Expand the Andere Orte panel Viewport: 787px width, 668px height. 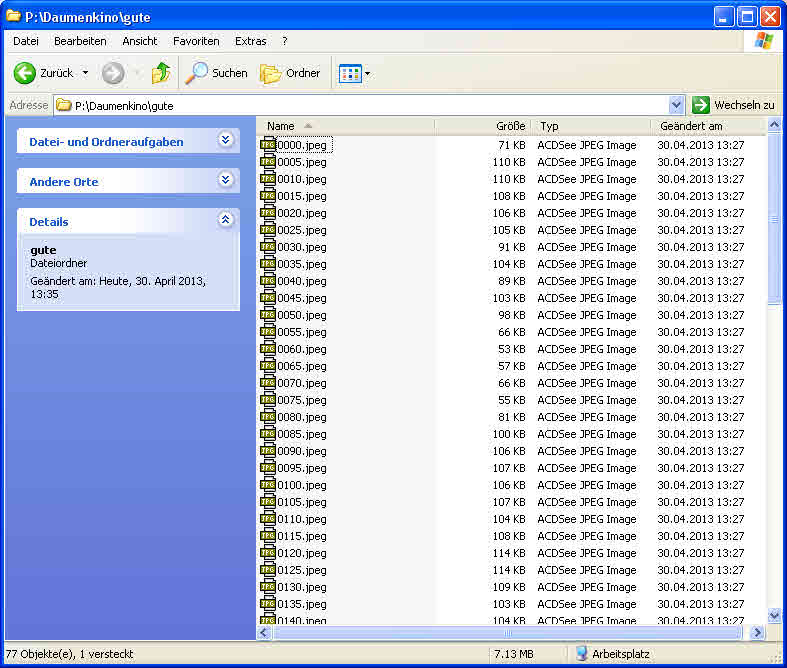pyautogui.click(x=225, y=180)
